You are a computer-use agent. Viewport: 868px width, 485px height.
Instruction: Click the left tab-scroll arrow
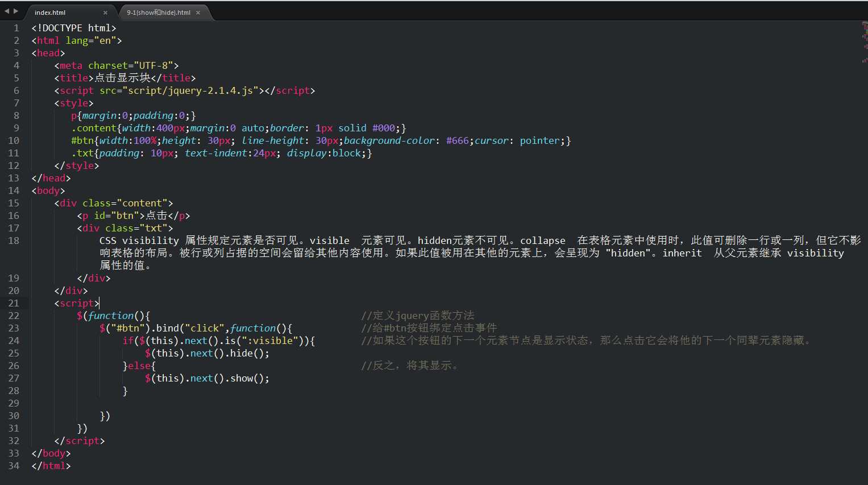(7, 11)
